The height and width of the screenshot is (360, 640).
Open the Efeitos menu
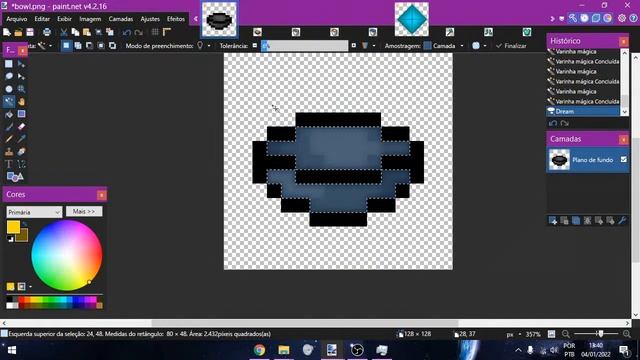176,19
